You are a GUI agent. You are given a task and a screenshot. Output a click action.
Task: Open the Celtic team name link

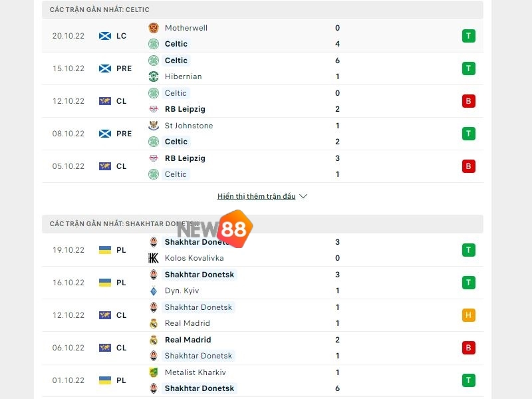click(x=176, y=44)
